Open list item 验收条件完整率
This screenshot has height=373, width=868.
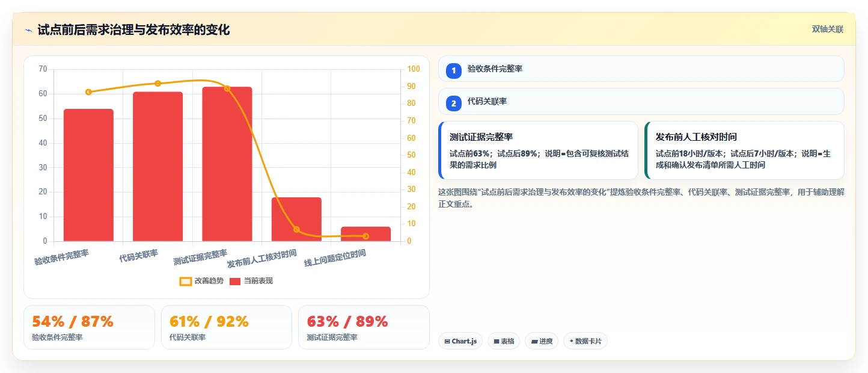pyautogui.click(x=641, y=69)
